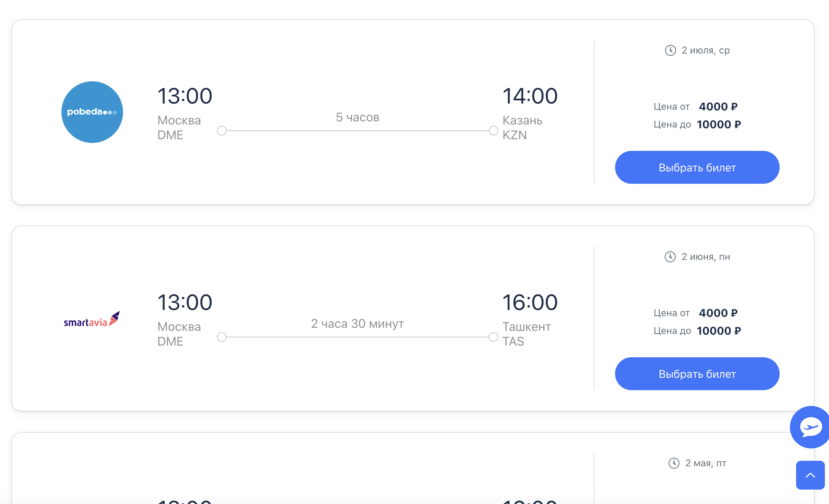This screenshot has width=829, height=504.
Task: Click the 10000 ₽ maximum price on Smartavia card
Action: [719, 331]
